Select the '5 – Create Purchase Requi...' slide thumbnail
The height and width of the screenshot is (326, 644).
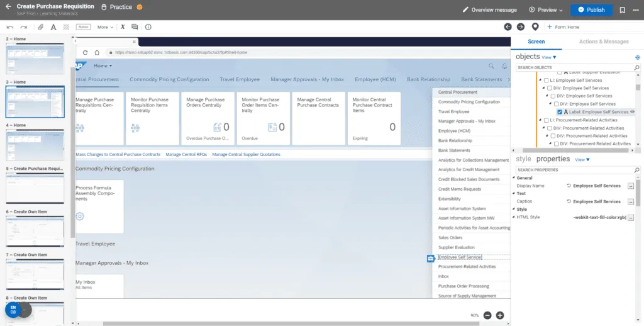pos(35,187)
